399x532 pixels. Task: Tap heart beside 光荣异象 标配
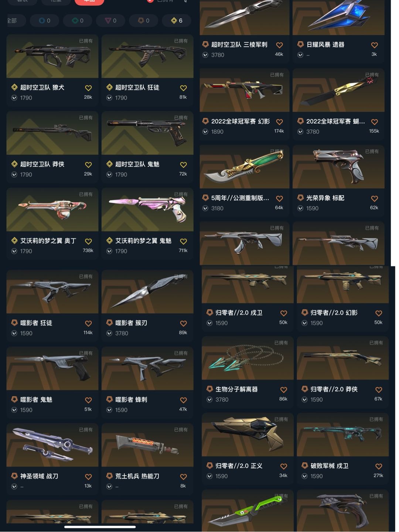[374, 199]
